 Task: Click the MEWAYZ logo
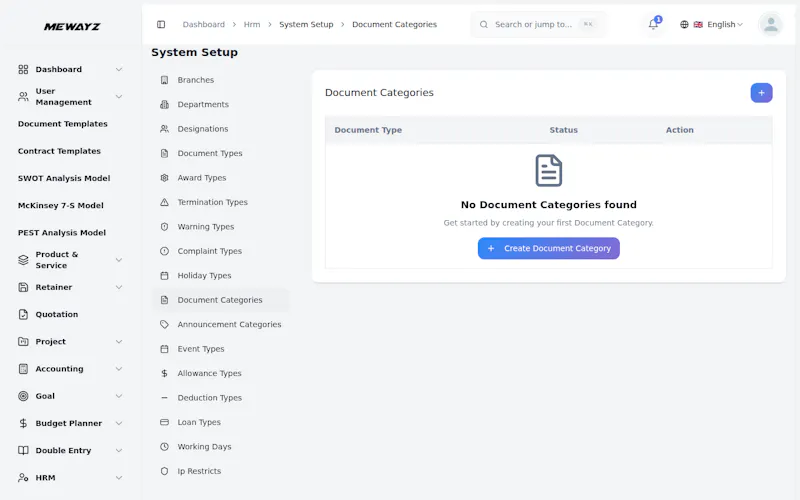click(x=72, y=27)
